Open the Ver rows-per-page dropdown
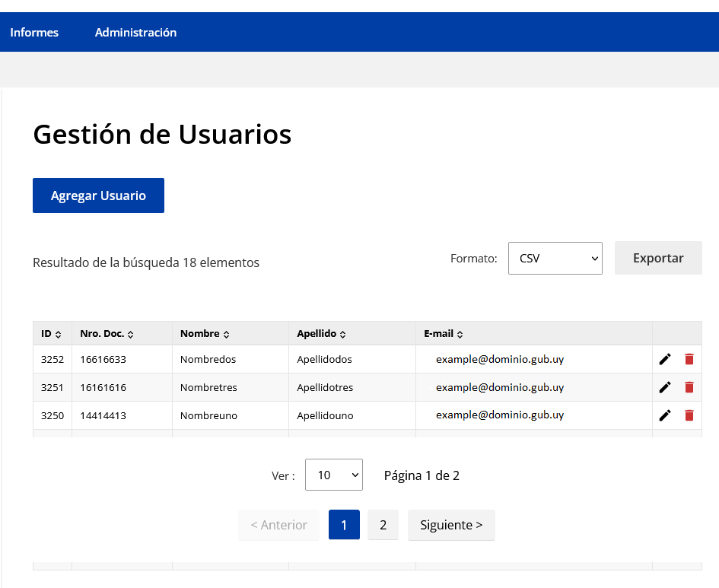The width and height of the screenshot is (719, 588). click(x=334, y=475)
